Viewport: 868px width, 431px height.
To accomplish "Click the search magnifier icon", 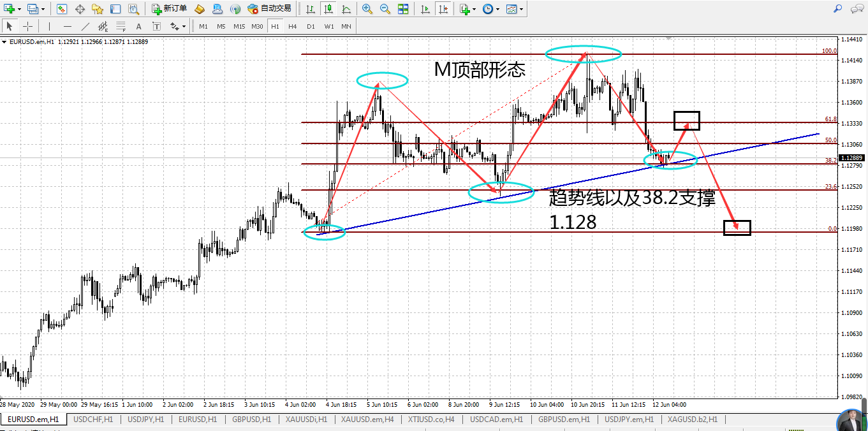I will tap(837, 9).
